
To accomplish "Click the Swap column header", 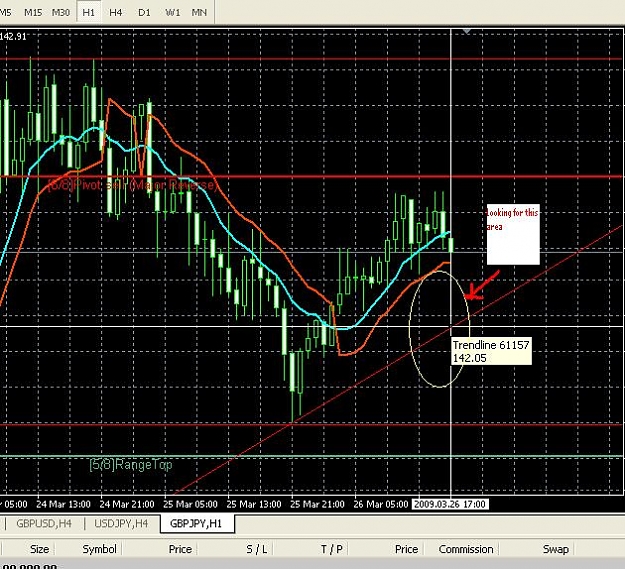I will point(556,549).
